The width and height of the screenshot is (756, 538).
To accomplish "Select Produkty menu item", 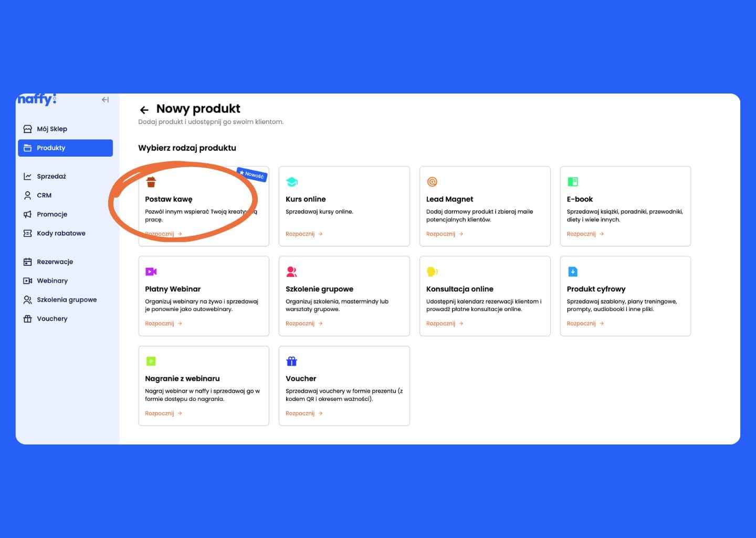I will pos(65,148).
